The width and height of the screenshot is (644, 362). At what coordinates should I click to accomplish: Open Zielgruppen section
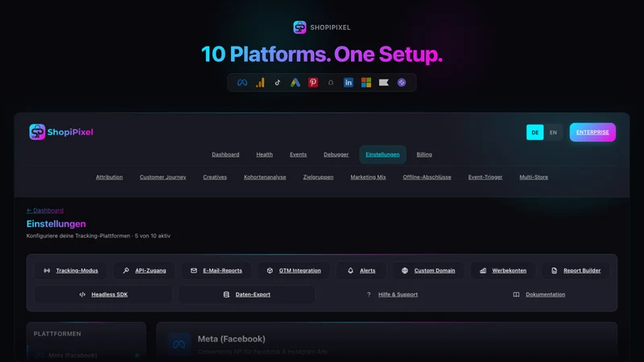318,177
